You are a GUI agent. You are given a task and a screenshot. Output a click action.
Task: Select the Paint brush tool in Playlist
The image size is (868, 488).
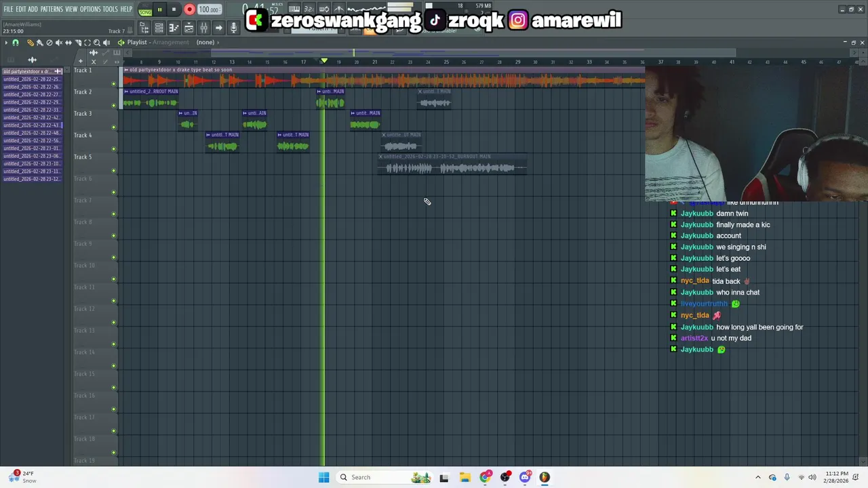coord(39,43)
